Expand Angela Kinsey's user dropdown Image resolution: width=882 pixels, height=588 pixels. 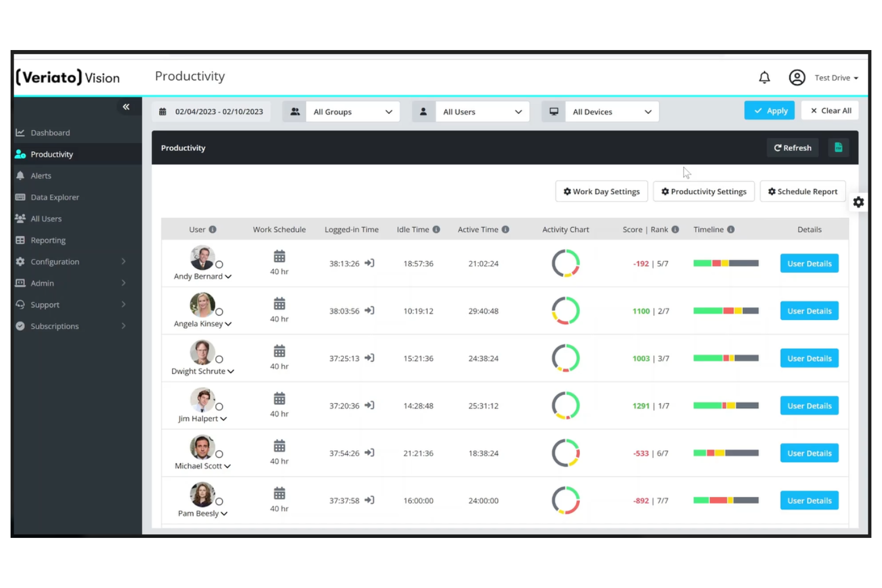point(228,324)
